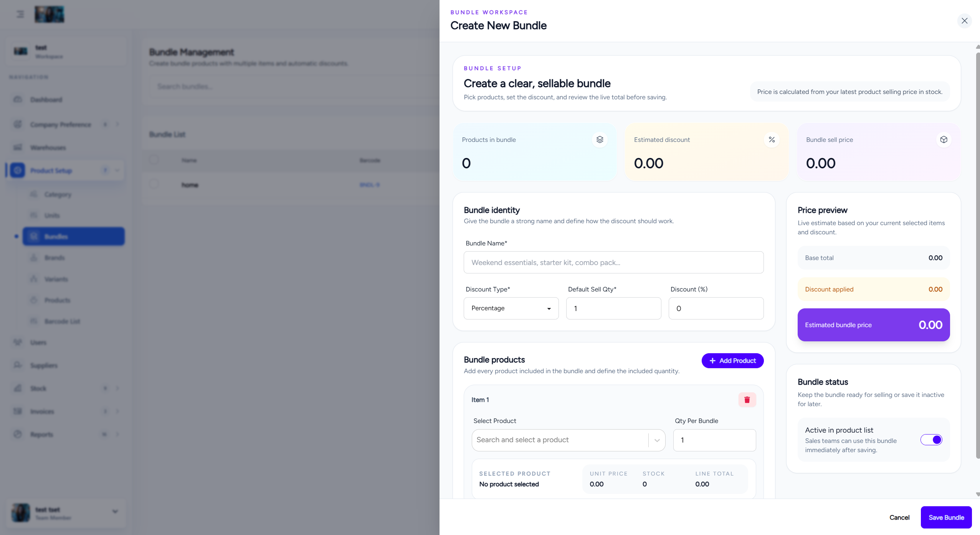Click the Save Bundle button
The height and width of the screenshot is (535, 980).
[x=946, y=517]
